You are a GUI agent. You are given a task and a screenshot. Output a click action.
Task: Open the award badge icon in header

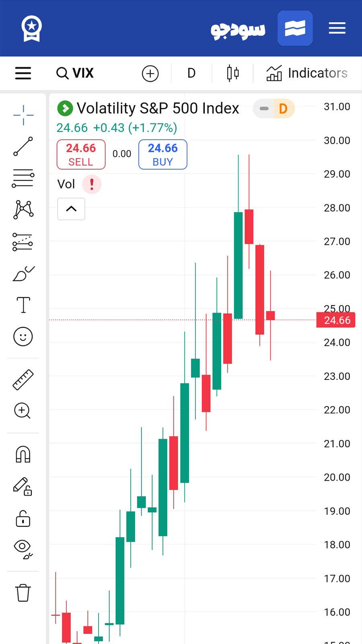pyautogui.click(x=31, y=28)
